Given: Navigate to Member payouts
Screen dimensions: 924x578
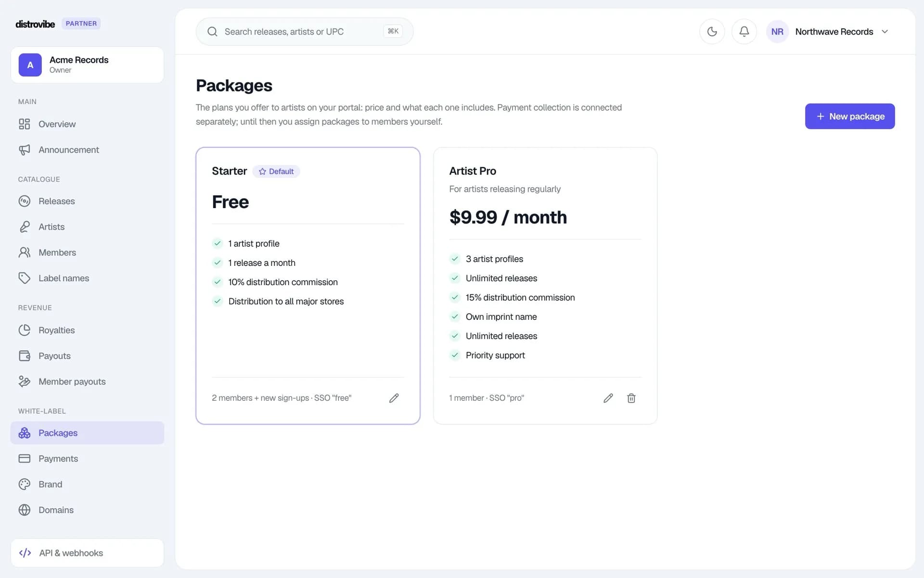Looking at the screenshot, I should (87, 381).
